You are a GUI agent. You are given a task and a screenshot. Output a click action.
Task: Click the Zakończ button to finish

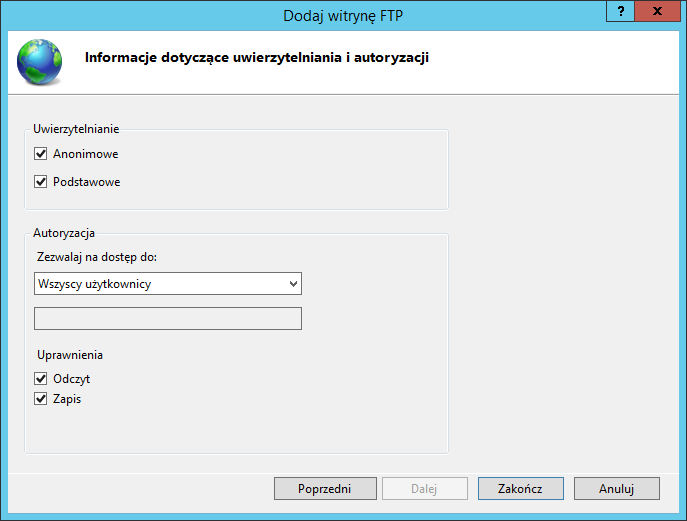click(x=521, y=489)
